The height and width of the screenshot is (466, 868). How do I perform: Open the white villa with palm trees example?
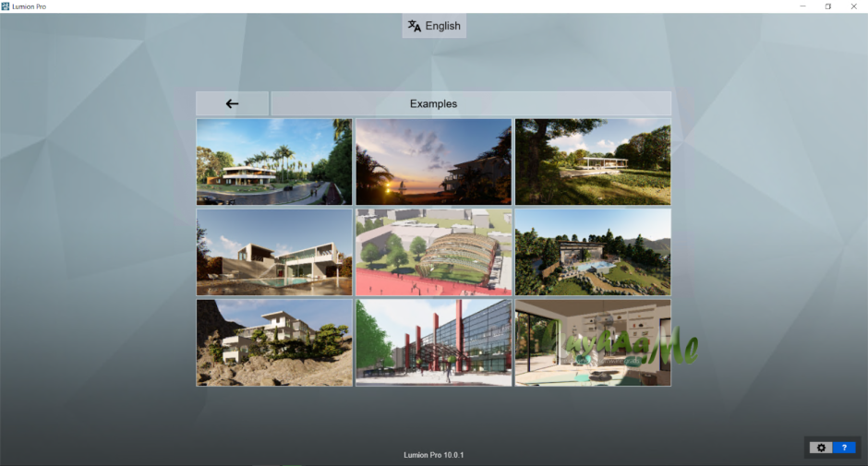pos(274,161)
